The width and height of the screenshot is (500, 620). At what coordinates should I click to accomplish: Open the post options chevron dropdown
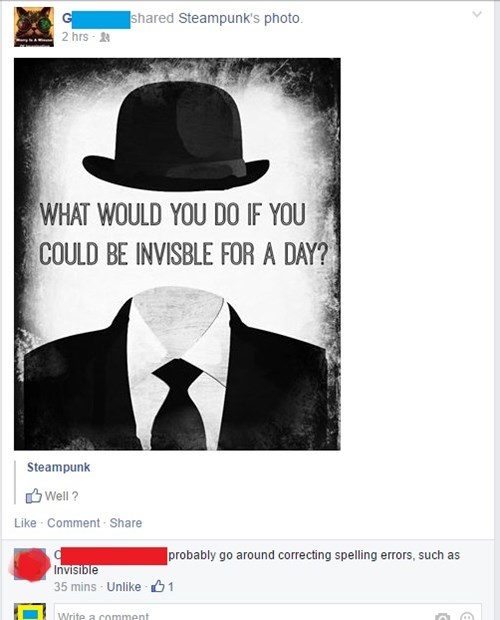[477, 15]
